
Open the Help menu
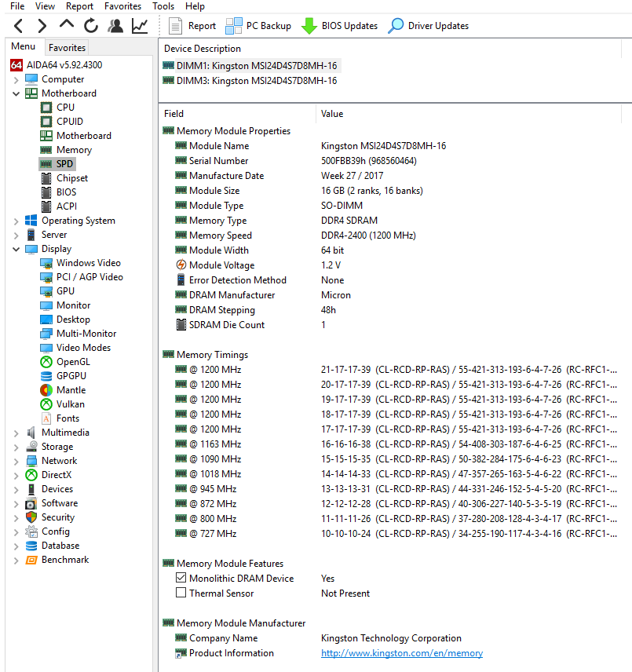pos(195,6)
